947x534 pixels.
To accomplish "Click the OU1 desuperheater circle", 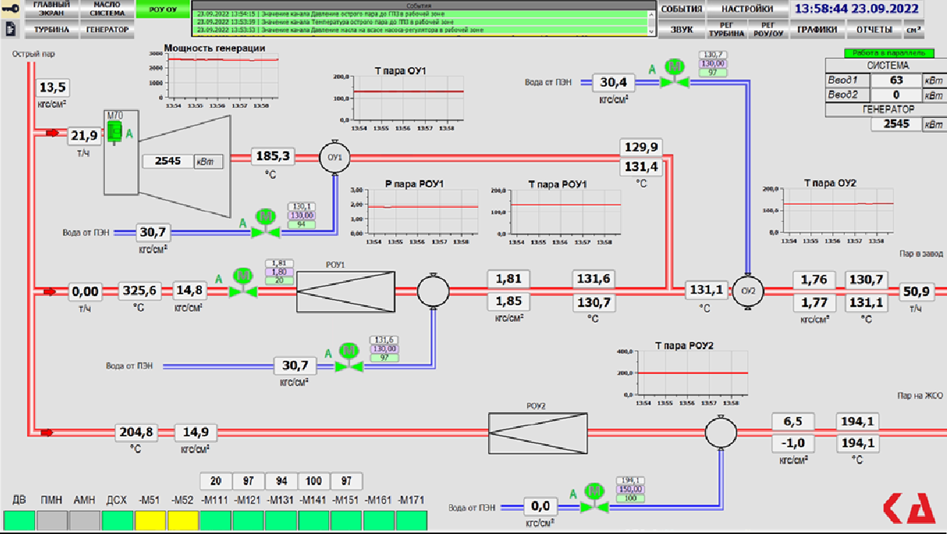I will pyautogui.click(x=335, y=157).
